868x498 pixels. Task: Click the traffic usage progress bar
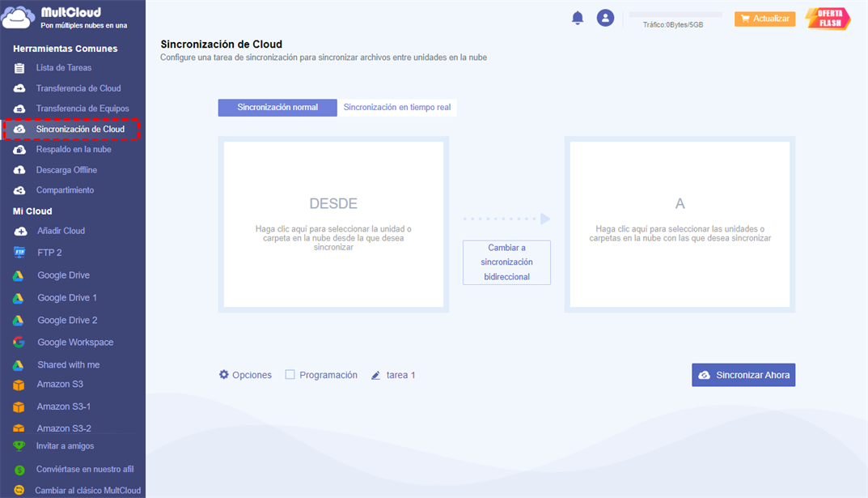tap(675, 15)
